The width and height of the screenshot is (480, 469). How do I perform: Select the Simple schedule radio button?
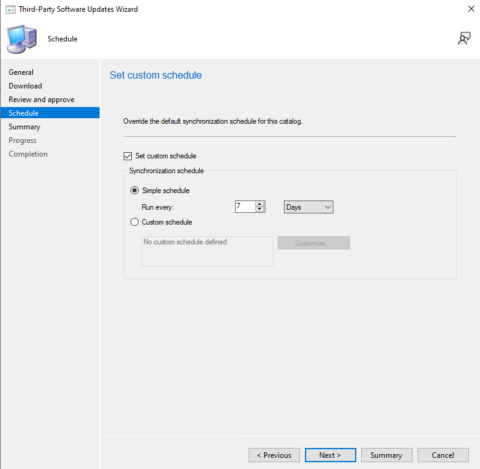click(134, 190)
